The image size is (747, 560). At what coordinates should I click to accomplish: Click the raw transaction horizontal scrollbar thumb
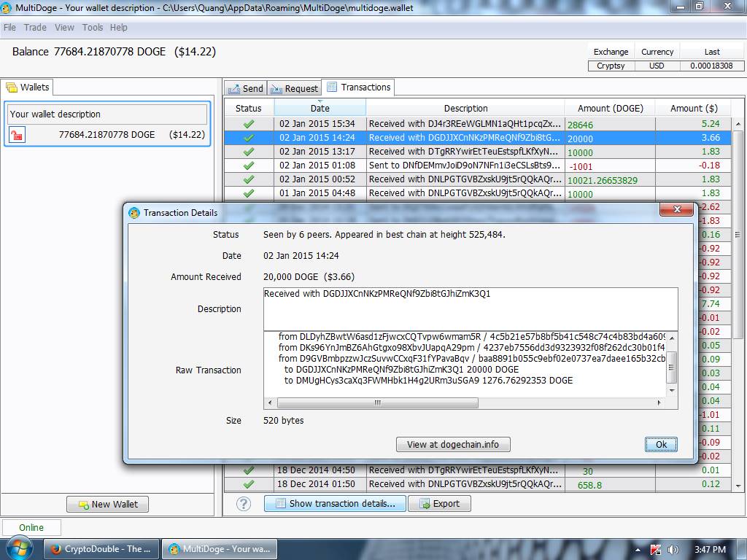(378, 402)
